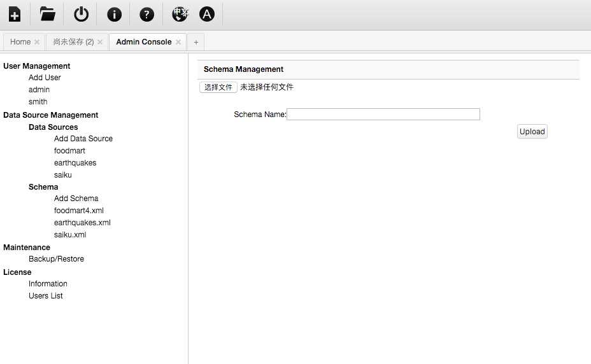The height and width of the screenshot is (364, 591).
Task: Click the Schema subheading in sidebar
Action: [x=43, y=187]
